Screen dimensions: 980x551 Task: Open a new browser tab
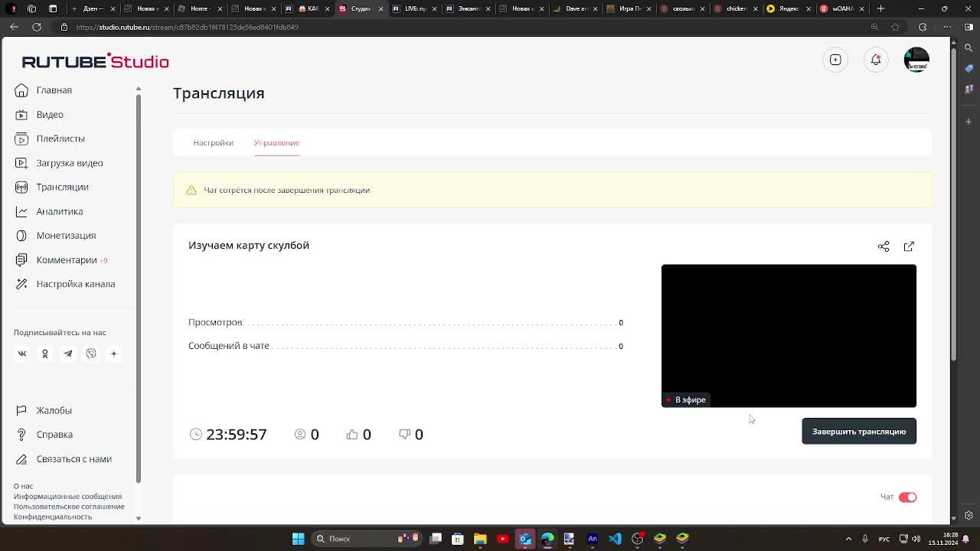coord(880,8)
